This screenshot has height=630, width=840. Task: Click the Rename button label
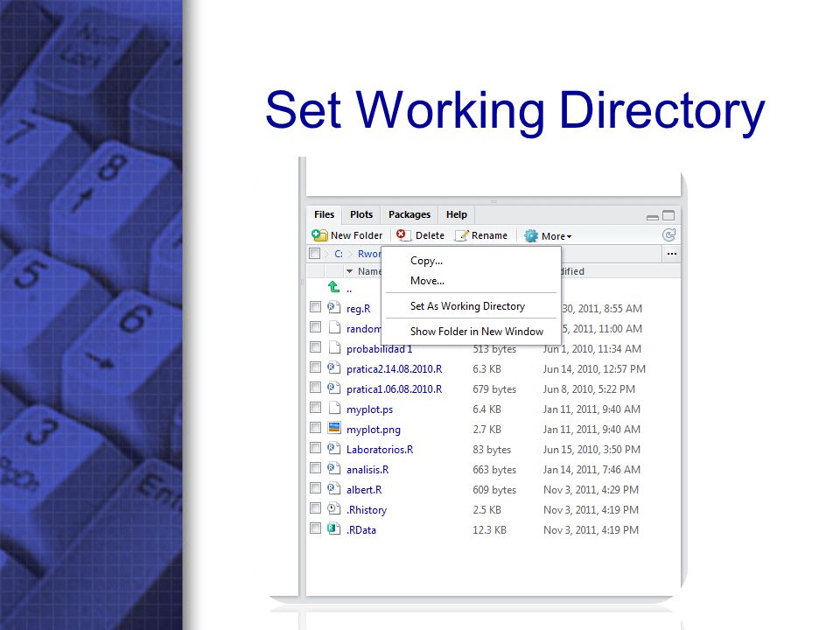[489, 235]
